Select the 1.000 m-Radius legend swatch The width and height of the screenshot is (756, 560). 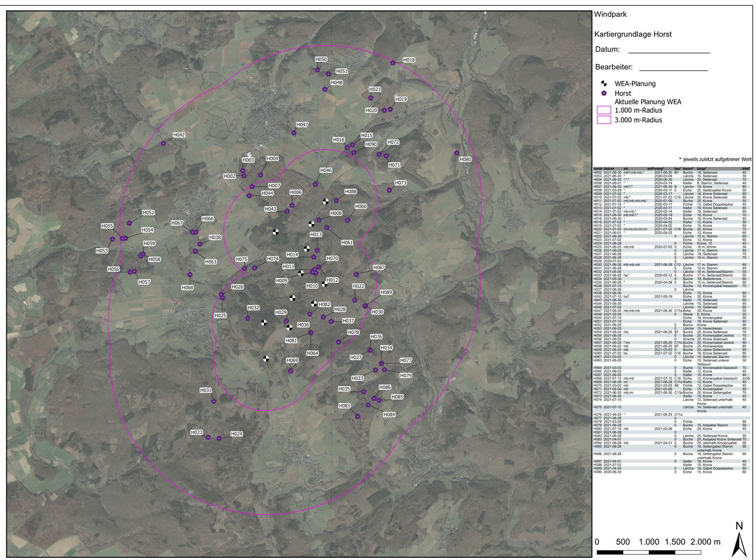[604, 110]
